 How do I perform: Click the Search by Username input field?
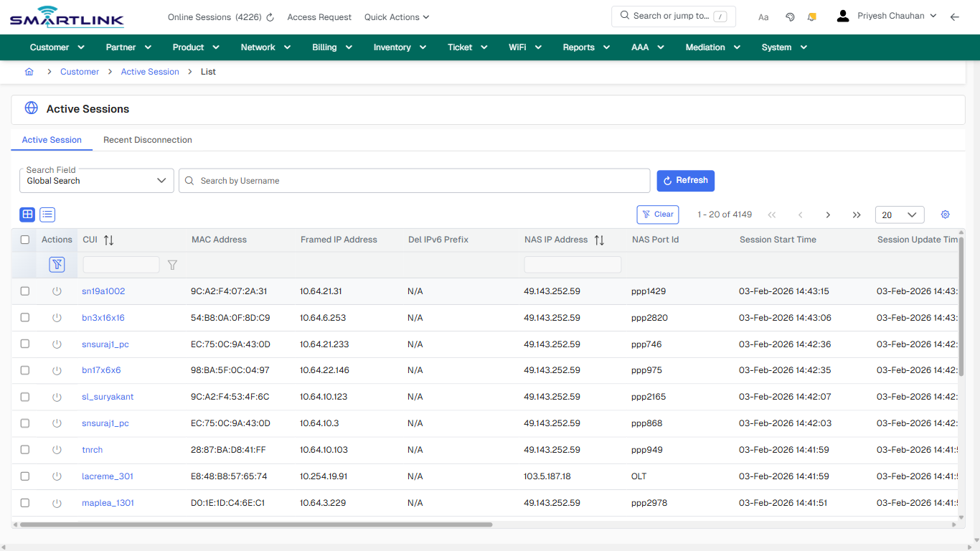coord(414,180)
